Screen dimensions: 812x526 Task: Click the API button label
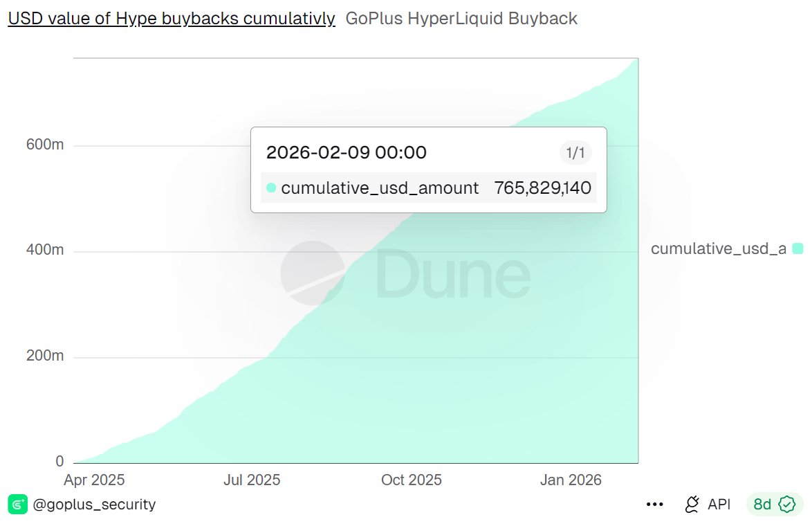[x=719, y=505]
